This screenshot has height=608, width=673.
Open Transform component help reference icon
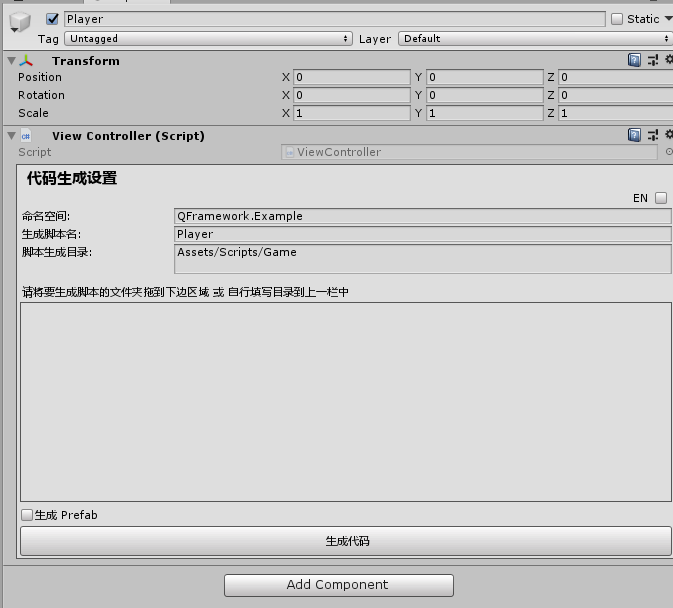(634, 60)
